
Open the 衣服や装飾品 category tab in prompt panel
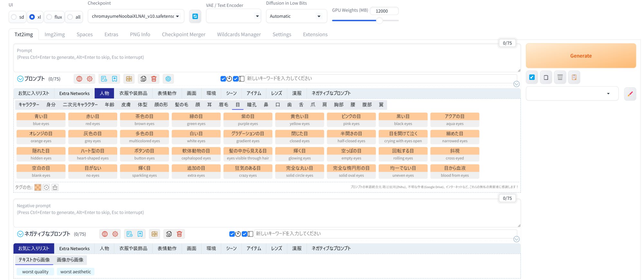[x=133, y=93]
